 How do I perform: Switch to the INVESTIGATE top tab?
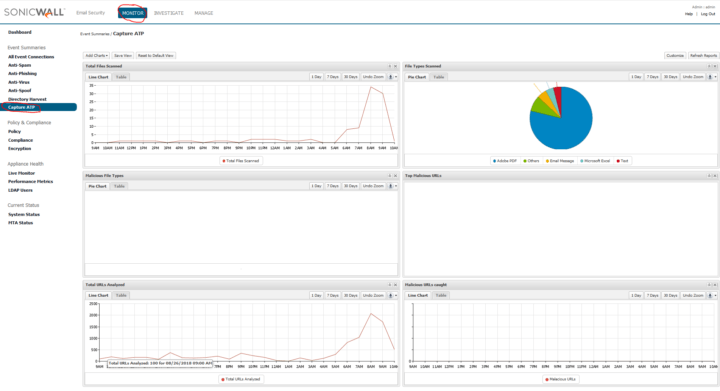[x=169, y=13]
